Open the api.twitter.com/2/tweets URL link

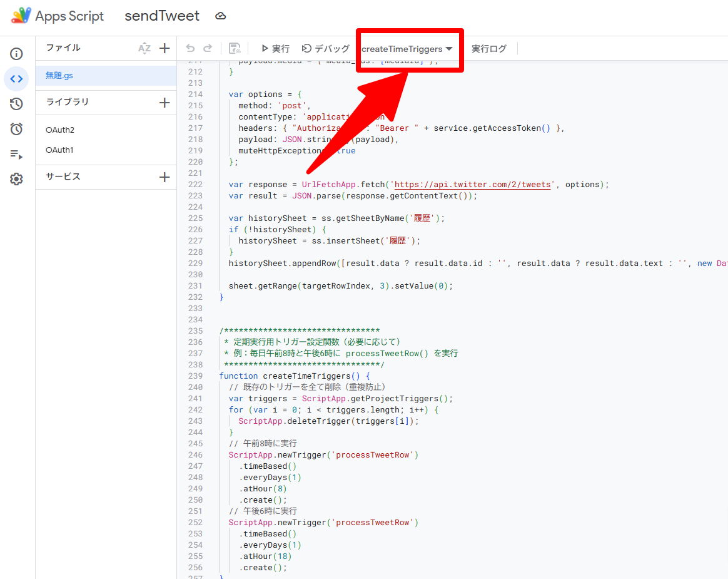pos(473,185)
